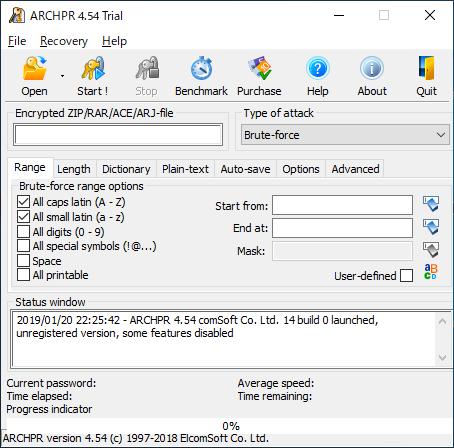Screen dimensions: 454x448
Task: Open the File menu
Action: (17, 41)
